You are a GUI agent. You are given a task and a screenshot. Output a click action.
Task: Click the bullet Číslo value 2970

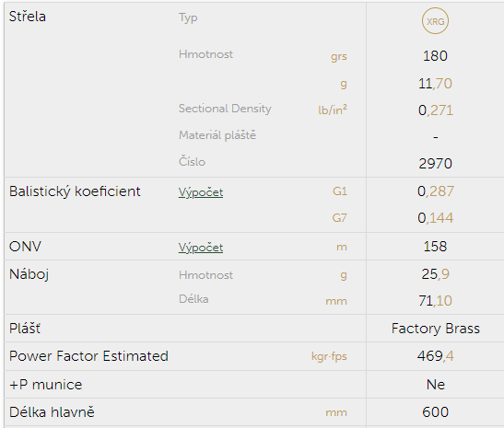click(435, 164)
